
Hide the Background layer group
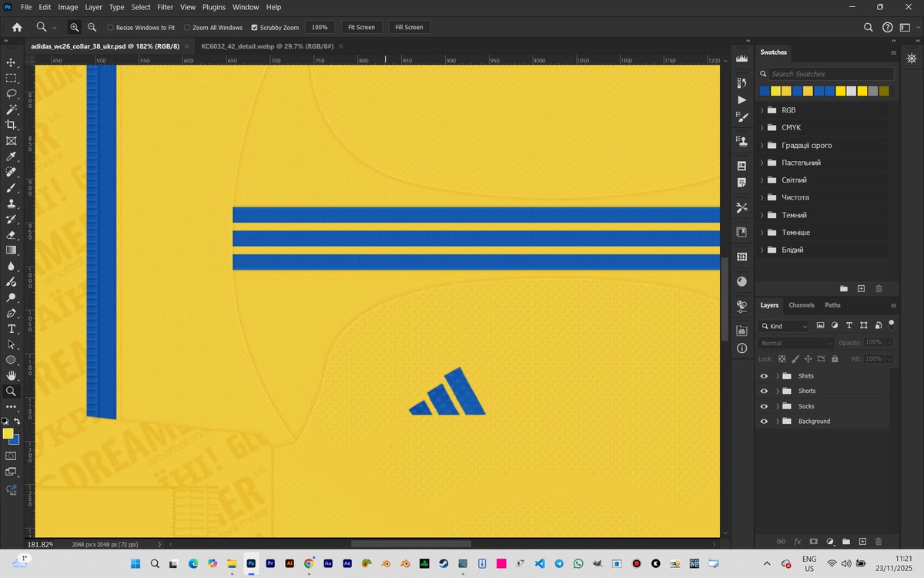tap(764, 422)
